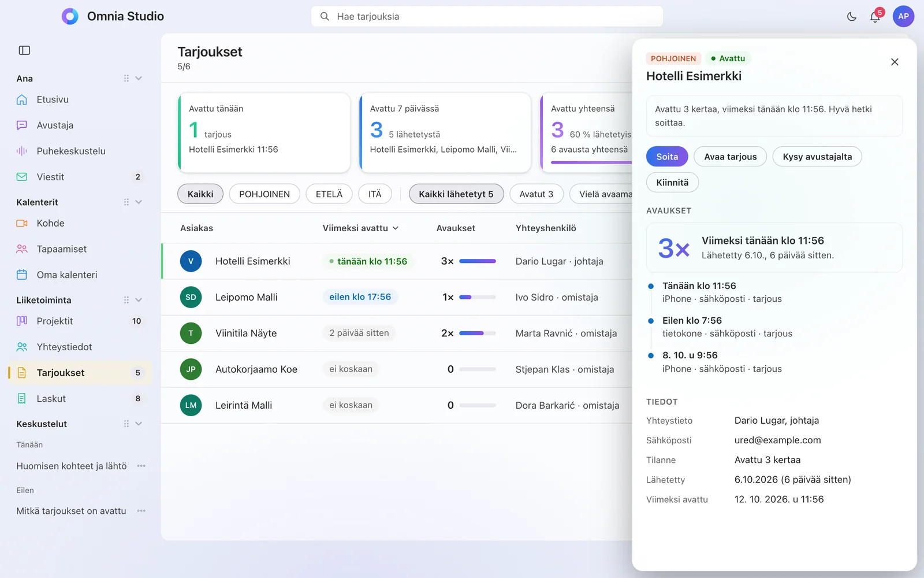The height and width of the screenshot is (578, 924).
Task: Collapse the Keskustelut section
Action: pos(139,424)
